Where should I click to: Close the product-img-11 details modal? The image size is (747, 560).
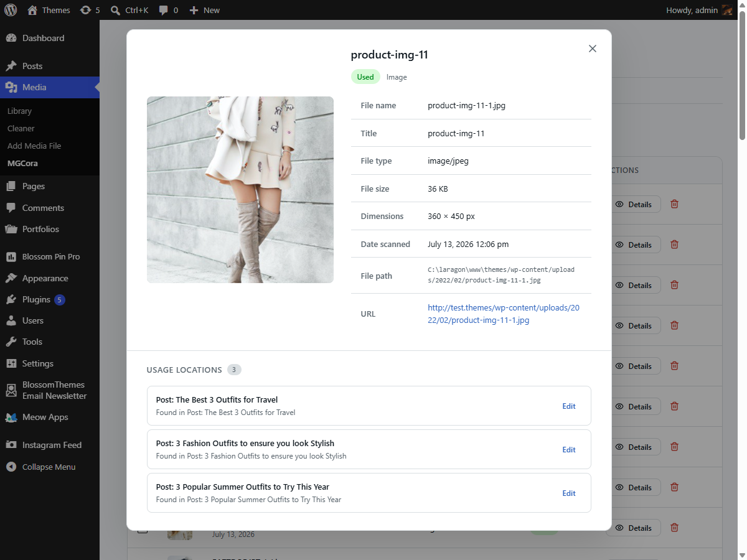coord(593,49)
